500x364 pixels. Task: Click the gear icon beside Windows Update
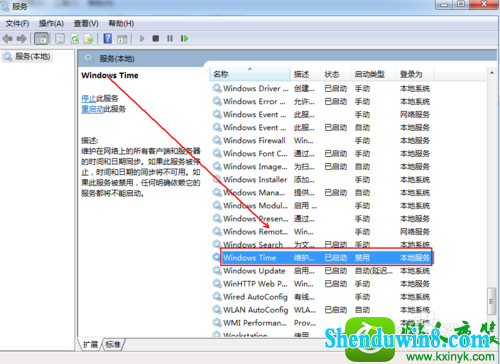click(217, 270)
